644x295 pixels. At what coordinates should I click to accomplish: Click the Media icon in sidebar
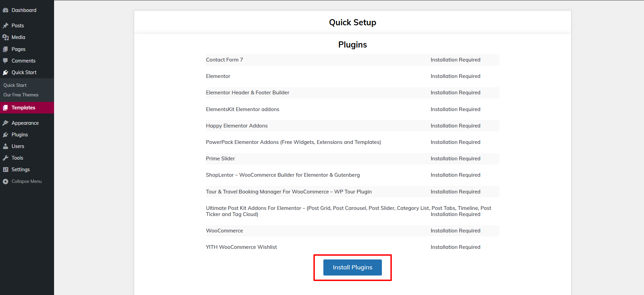pos(5,37)
